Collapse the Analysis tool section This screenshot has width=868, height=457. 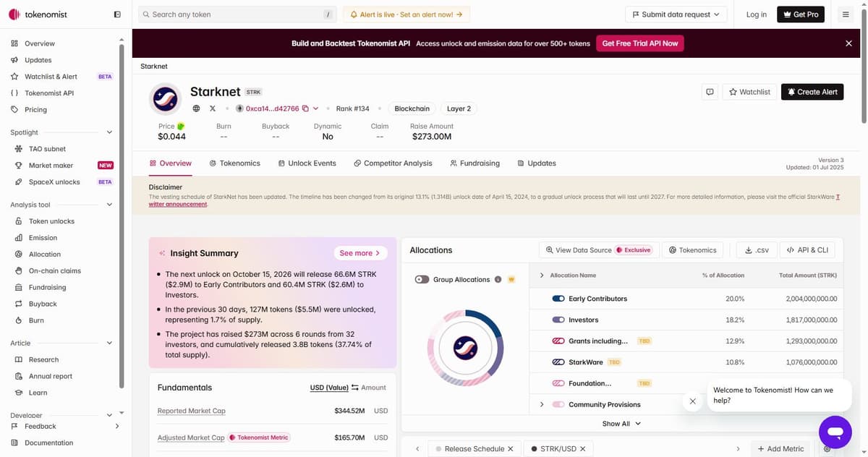click(109, 205)
